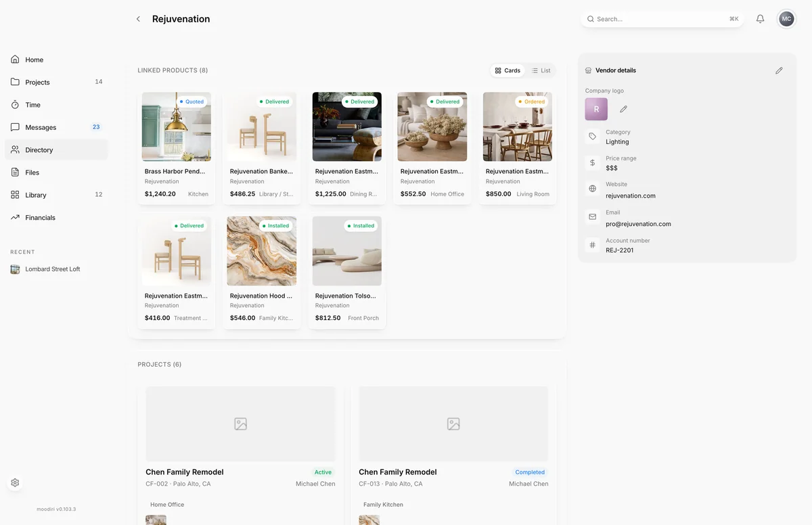Click REJ-2201 account number value
This screenshot has width=812, height=525.
pyautogui.click(x=620, y=250)
